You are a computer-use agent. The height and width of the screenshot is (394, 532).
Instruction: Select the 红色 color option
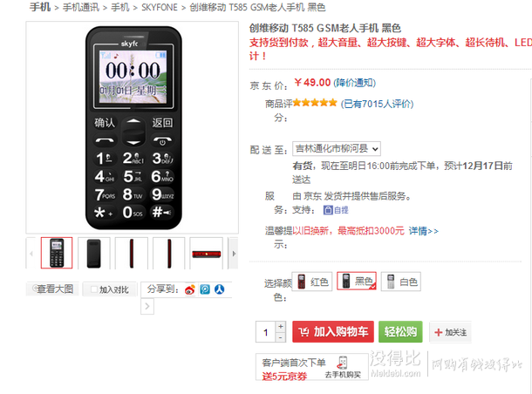tap(312, 282)
